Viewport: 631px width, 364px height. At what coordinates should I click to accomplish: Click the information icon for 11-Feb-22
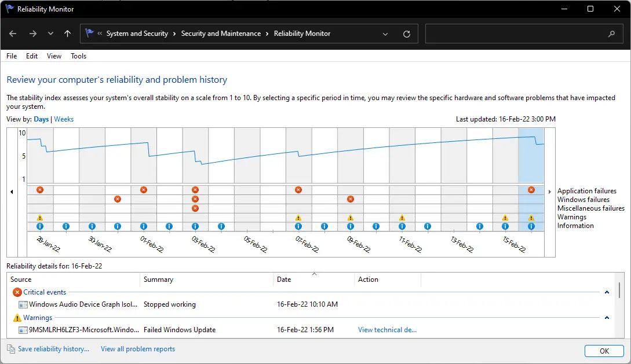pyautogui.click(x=402, y=226)
